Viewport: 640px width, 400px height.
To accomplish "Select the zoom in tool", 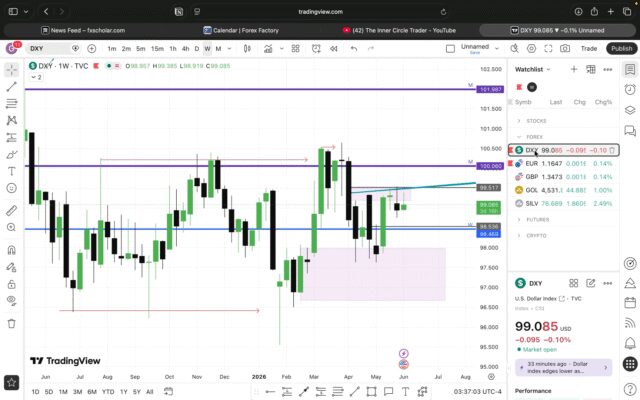I will coord(11,227).
